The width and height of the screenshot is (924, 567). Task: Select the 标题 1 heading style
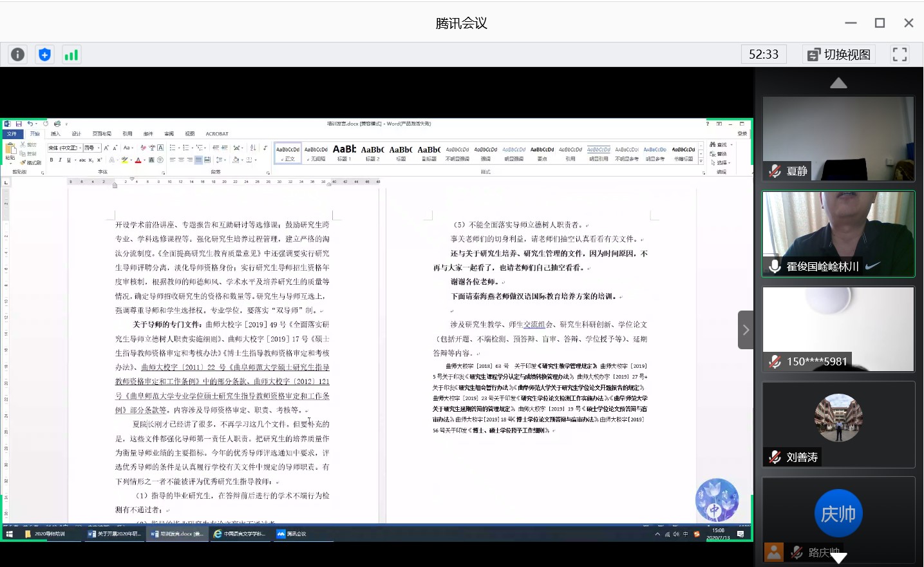pyautogui.click(x=344, y=153)
